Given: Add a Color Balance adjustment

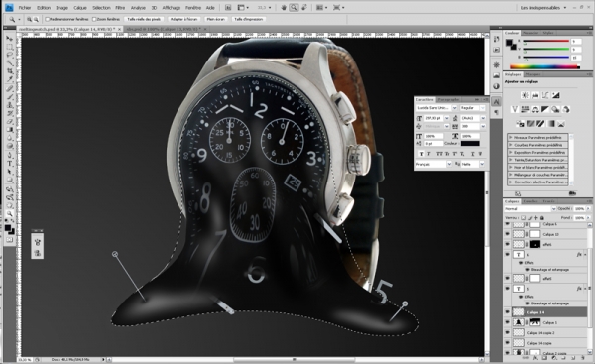Looking at the screenshot, I should tap(535, 109).
